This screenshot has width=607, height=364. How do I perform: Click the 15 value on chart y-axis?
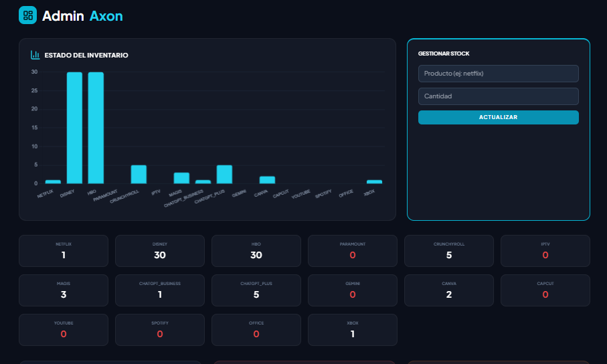[34, 128]
